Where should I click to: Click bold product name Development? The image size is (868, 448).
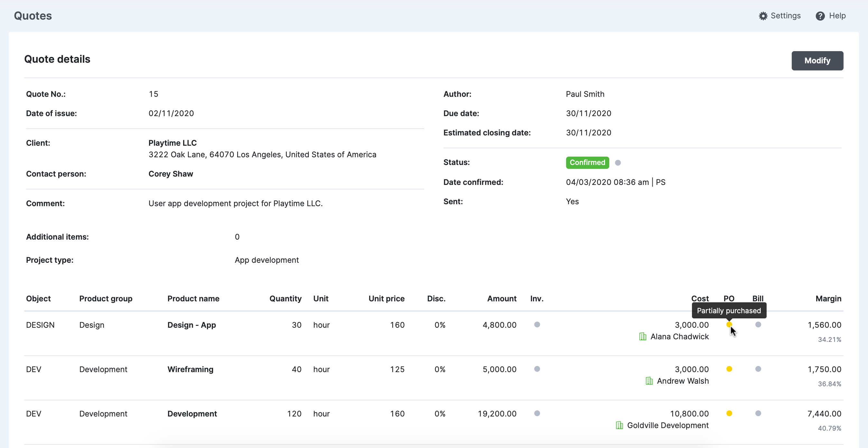click(192, 414)
